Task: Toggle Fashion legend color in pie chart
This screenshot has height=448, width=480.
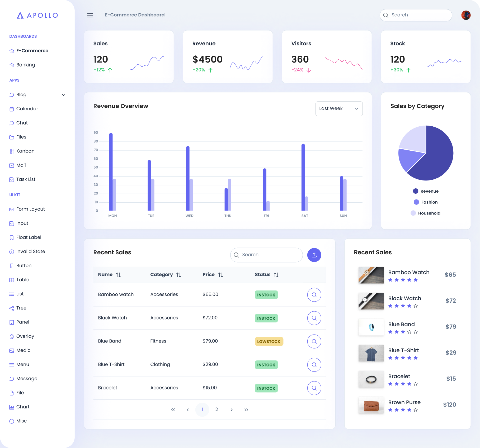Action: [x=416, y=202]
